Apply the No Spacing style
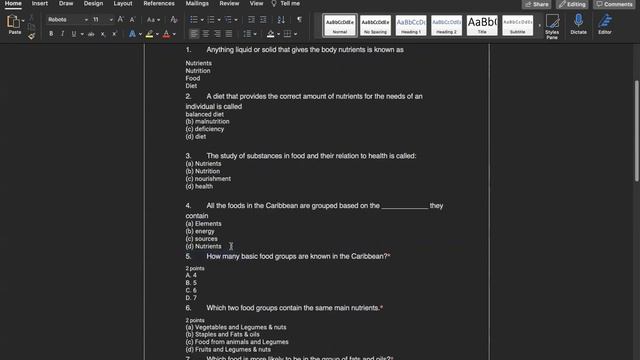The image size is (640, 360). point(375,25)
